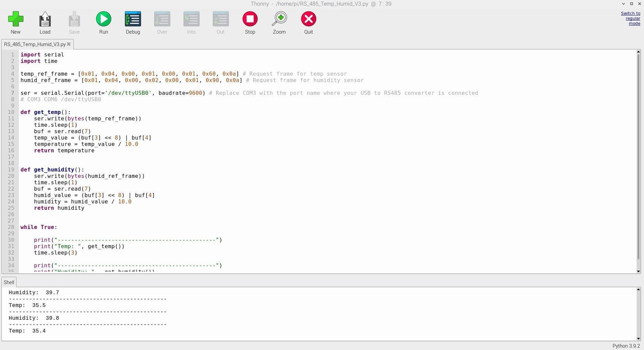The height and width of the screenshot is (350, 644).
Task: Click print("Temp: ", get_temp()) line
Action: coord(79,246)
